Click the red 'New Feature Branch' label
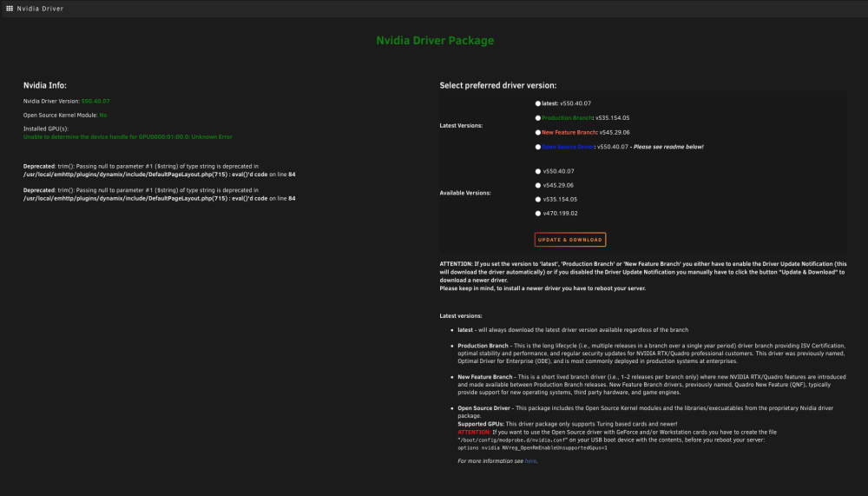The width and height of the screenshot is (868, 496). [x=569, y=132]
